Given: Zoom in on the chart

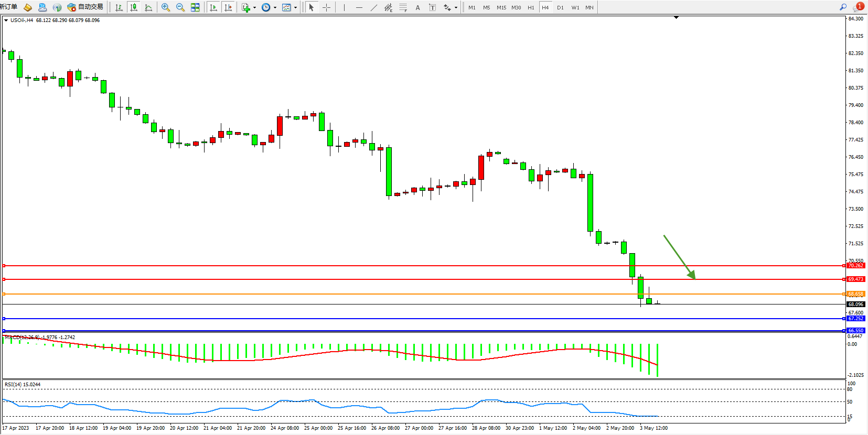Looking at the screenshot, I should click(166, 7).
